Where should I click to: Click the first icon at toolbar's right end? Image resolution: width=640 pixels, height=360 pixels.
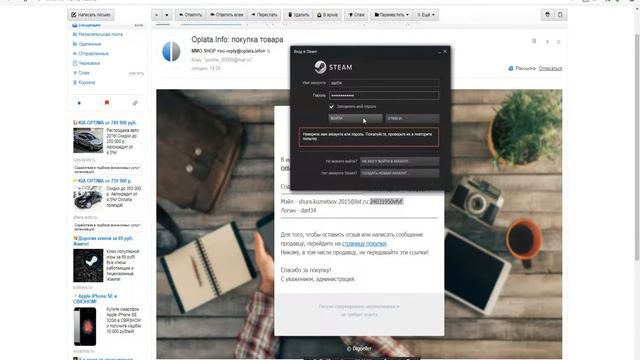pos(548,15)
